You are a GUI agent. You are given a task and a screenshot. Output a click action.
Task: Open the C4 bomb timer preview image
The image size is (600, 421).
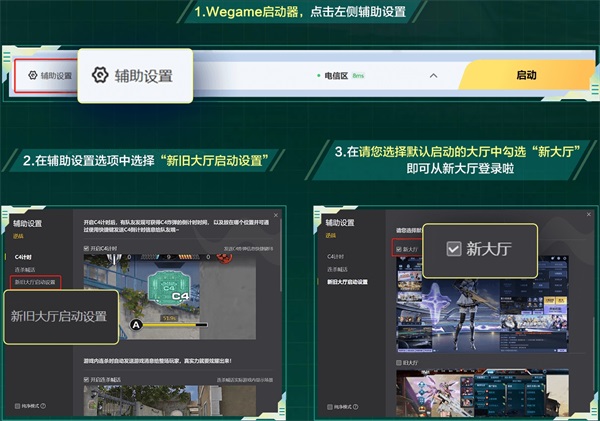(x=170, y=297)
